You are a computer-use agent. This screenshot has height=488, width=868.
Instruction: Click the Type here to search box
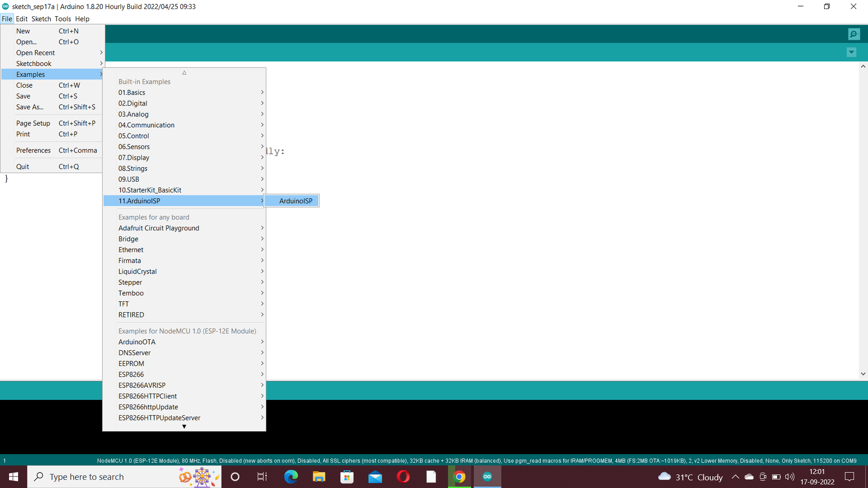click(124, 477)
